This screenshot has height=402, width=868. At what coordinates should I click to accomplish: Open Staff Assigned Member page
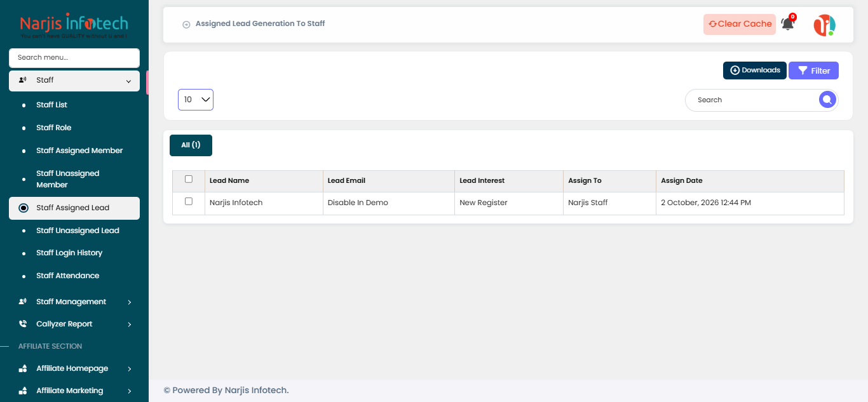coord(79,151)
